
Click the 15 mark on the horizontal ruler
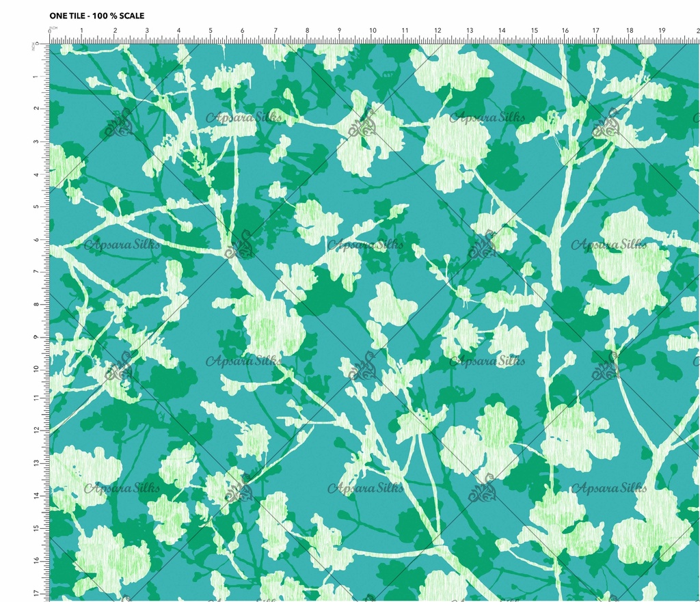pos(534,31)
